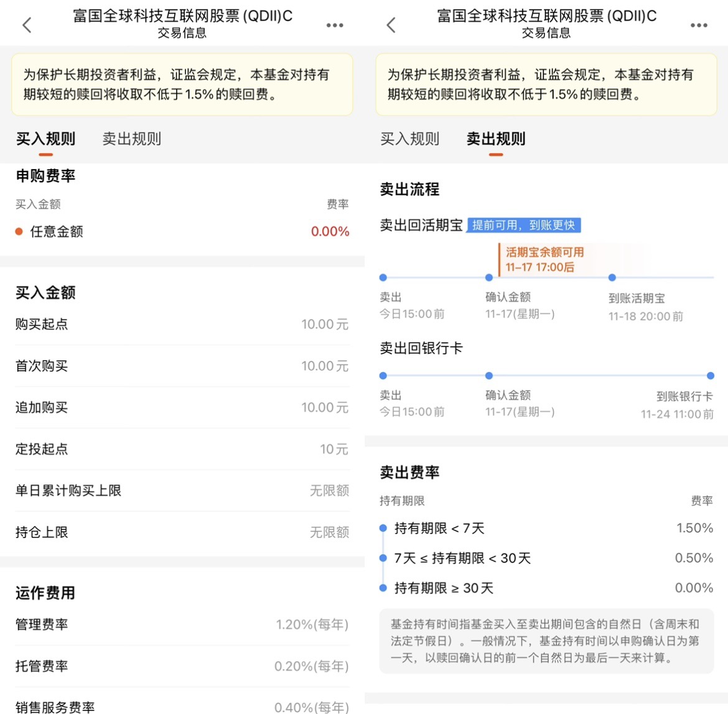Tap back arrow on right screen
This screenshot has height=714, width=728.
[391, 25]
